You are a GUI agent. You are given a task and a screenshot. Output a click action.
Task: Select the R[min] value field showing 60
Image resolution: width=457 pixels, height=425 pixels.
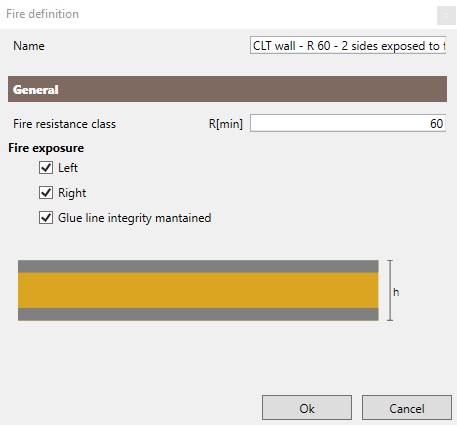[348, 123]
